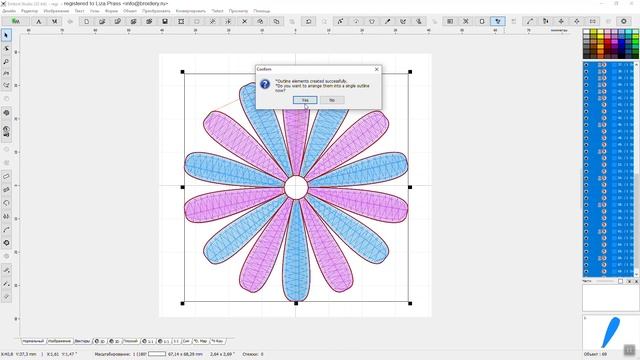640x360 pixels.
Task: Open the Конвертировать menu
Action: (191, 11)
